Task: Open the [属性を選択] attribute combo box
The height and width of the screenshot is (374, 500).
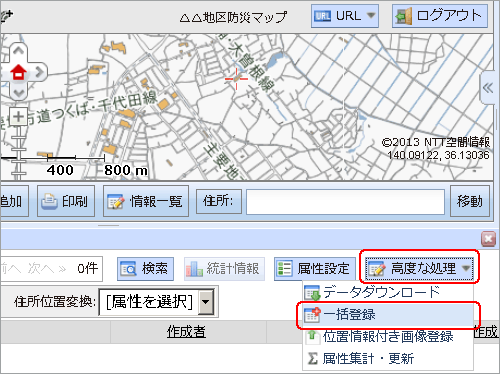Action: 156,302
